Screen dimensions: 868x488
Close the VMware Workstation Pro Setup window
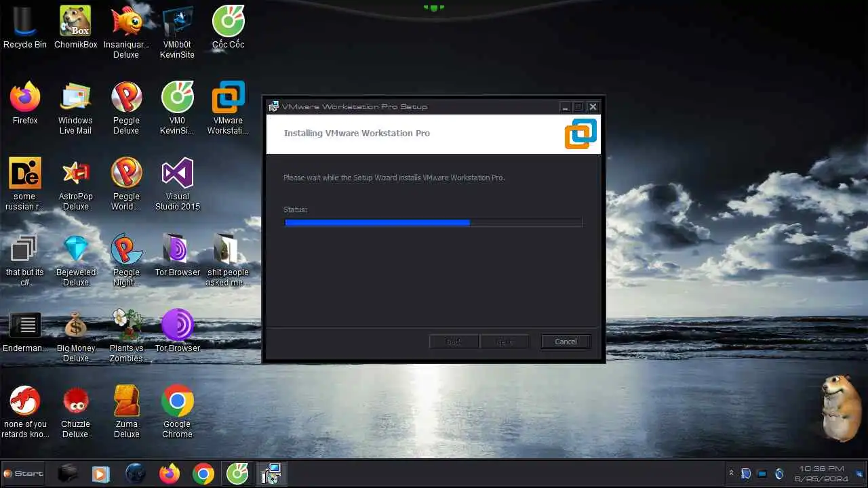(593, 107)
